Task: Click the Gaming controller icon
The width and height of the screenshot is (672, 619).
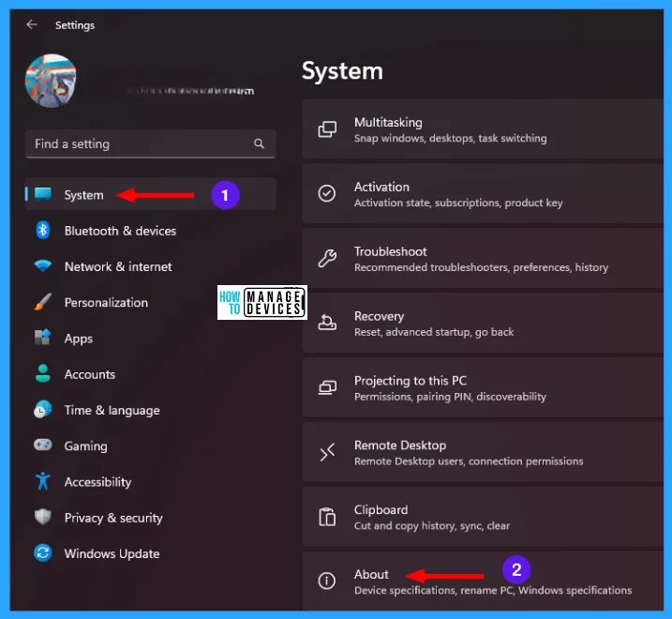Action: coord(43,445)
